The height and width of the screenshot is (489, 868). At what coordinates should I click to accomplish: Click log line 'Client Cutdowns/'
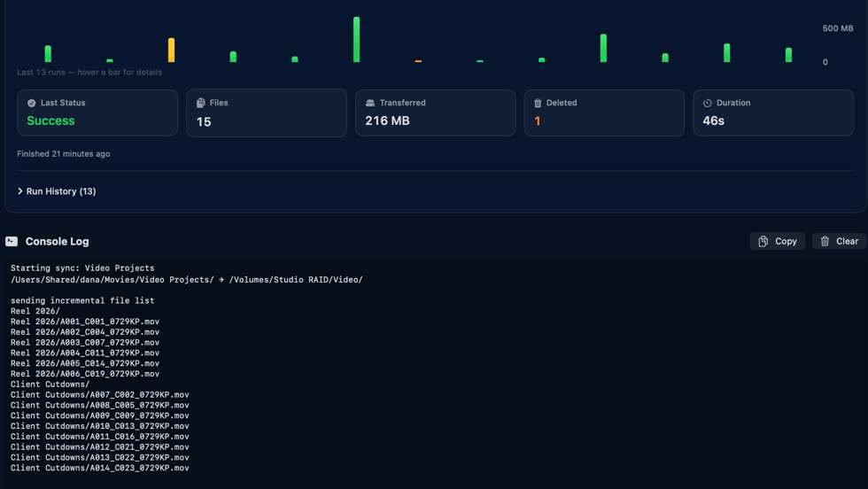(50, 384)
